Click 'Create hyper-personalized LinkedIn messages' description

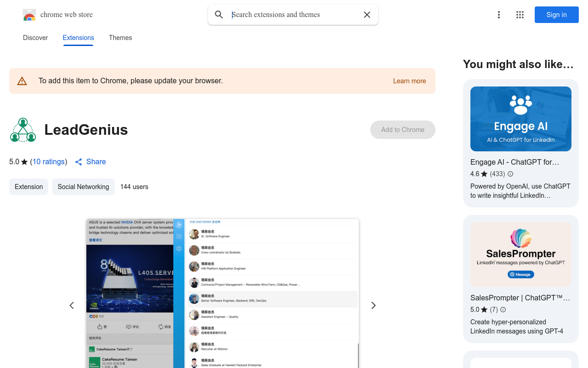517,327
